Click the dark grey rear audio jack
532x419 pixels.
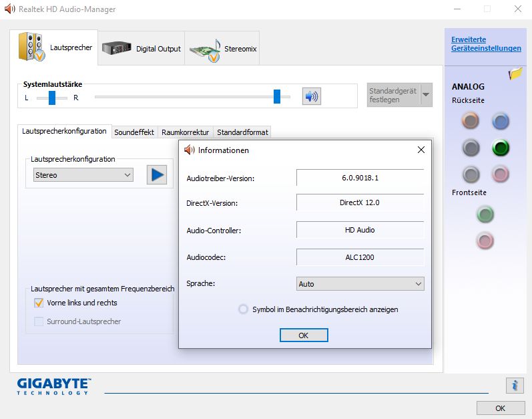point(471,148)
